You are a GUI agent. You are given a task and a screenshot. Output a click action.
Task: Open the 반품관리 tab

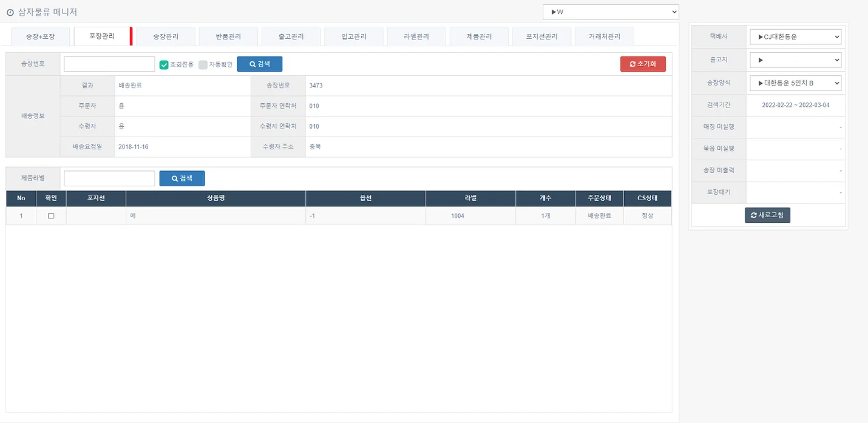pyautogui.click(x=228, y=36)
